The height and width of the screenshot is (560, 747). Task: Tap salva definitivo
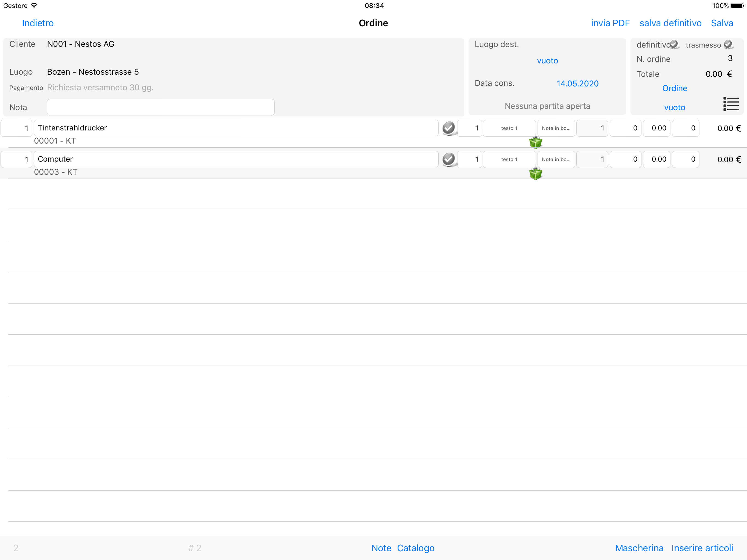(x=670, y=23)
